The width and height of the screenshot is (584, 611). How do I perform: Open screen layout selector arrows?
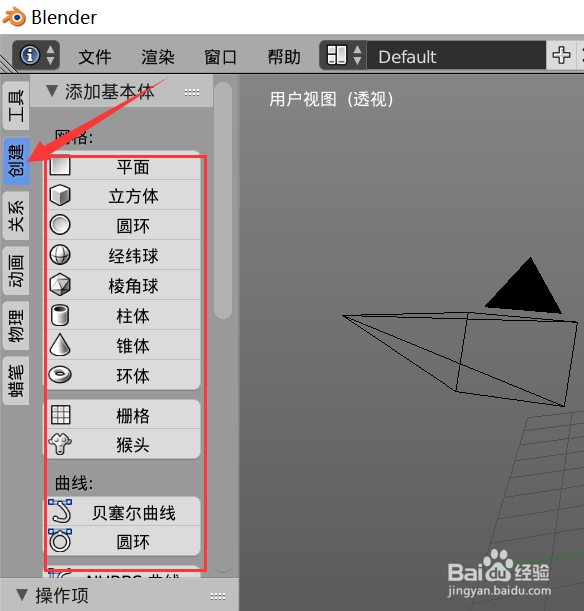357,55
